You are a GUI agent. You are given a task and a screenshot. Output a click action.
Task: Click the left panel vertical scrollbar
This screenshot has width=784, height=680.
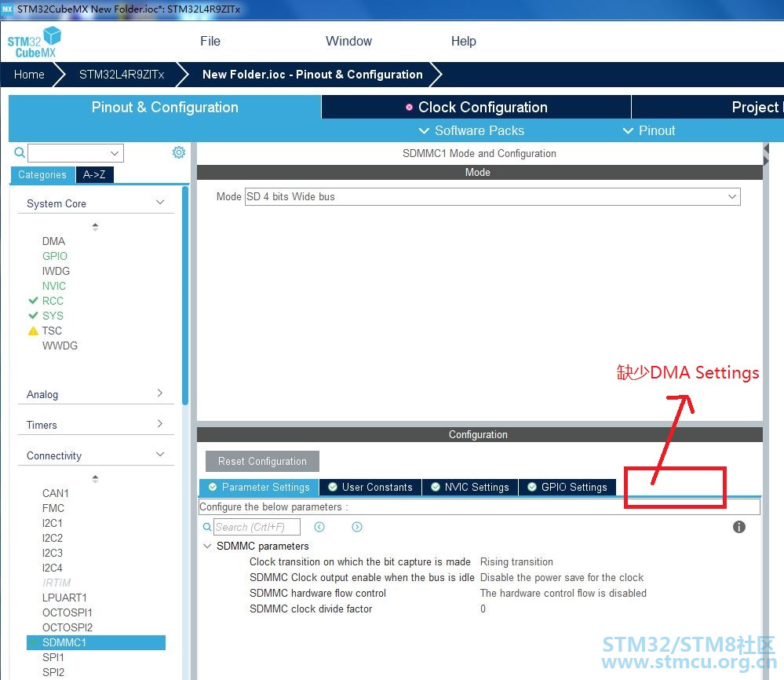tap(185, 295)
